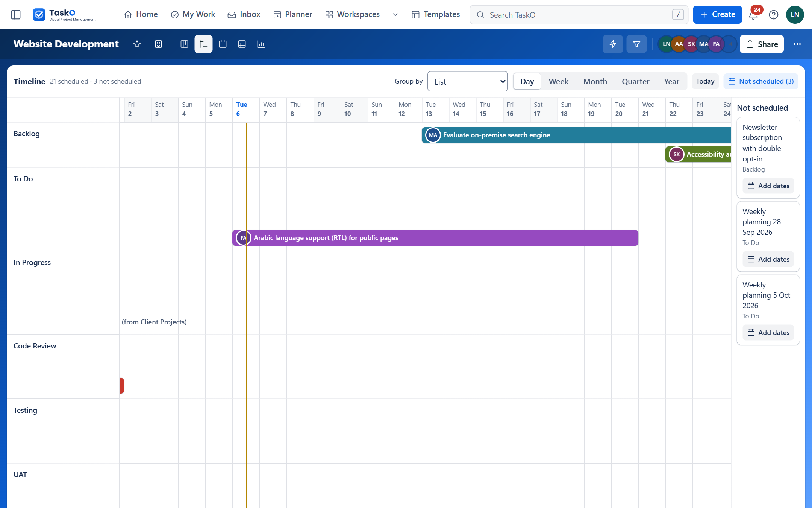Jump to Today on the timeline
Image resolution: width=812 pixels, height=508 pixels.
[x=705, y=81]
